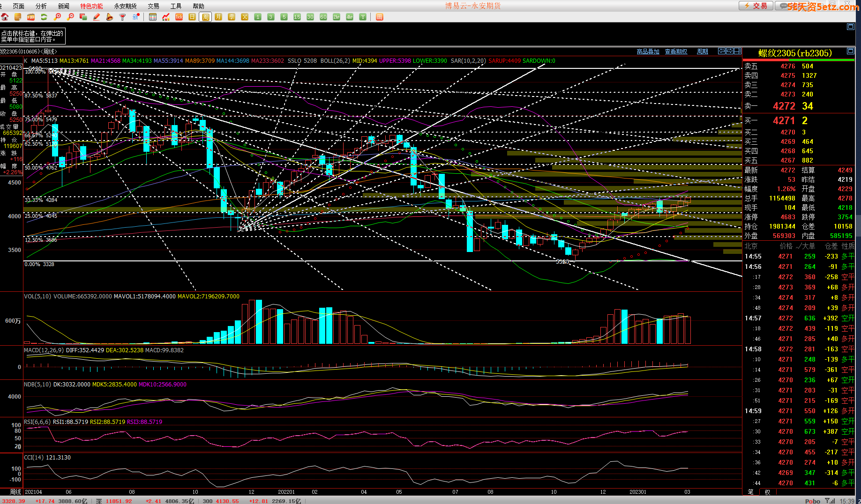Click the CCI(14) indicator label
The image size is (861, 504).
point(34,457)
